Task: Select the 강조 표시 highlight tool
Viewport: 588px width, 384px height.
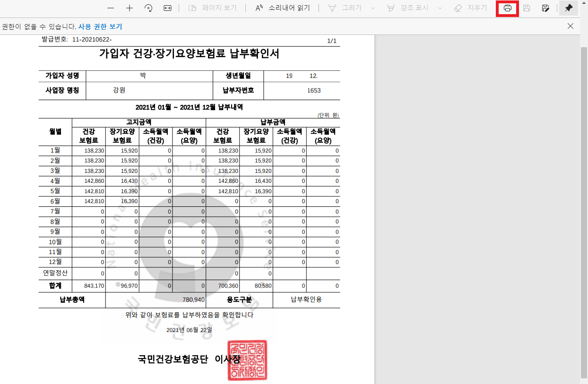Action: point(408,8)
